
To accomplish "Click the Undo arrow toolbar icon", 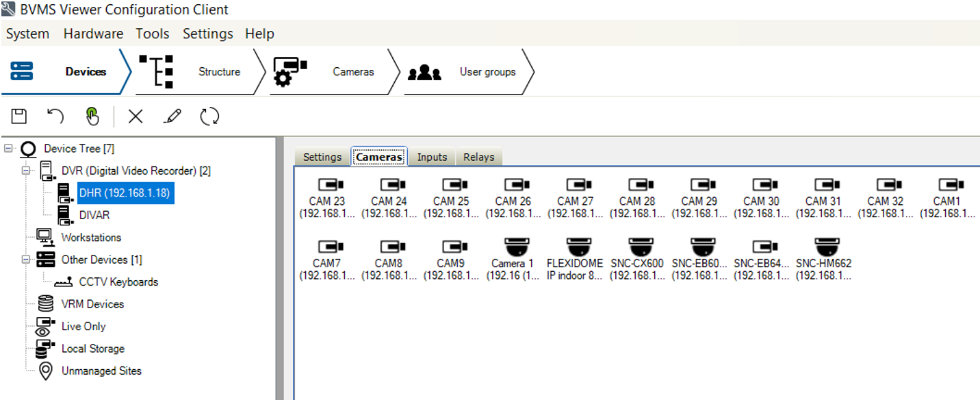I will [x=55, y=116].
